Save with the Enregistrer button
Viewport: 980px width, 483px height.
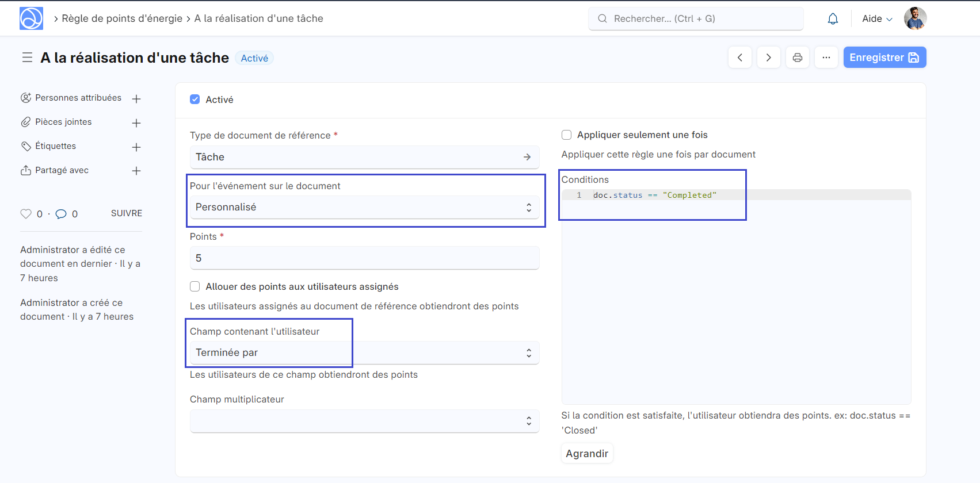(884, 57)
